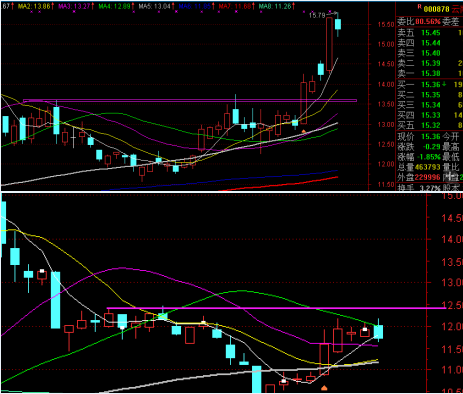Image resolution: width=463 pixels, height=394 pixels.
Task: Select the MA4: 12.89 indicator label
Action: (114, 6)
